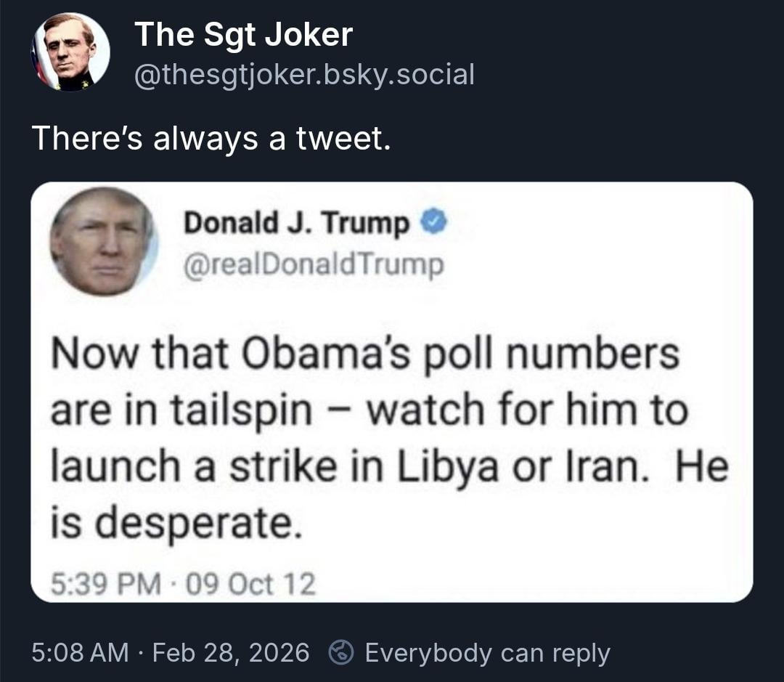Screen dimensions: 784x682
Task: Click the blue verified badge checkmark
Action: click(434, 222)
